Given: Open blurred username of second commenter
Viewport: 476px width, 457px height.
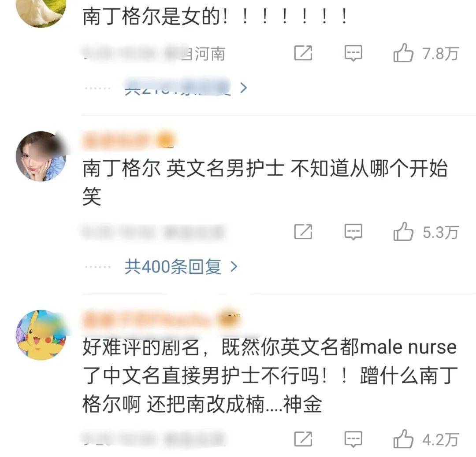Looking at the screenshot, I should 115,141.
